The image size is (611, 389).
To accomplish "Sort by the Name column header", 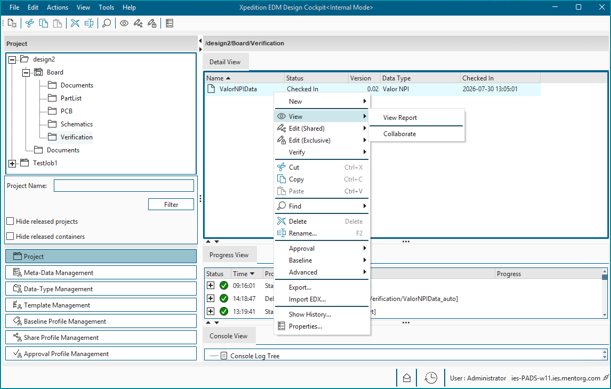I will coord(244,78).
